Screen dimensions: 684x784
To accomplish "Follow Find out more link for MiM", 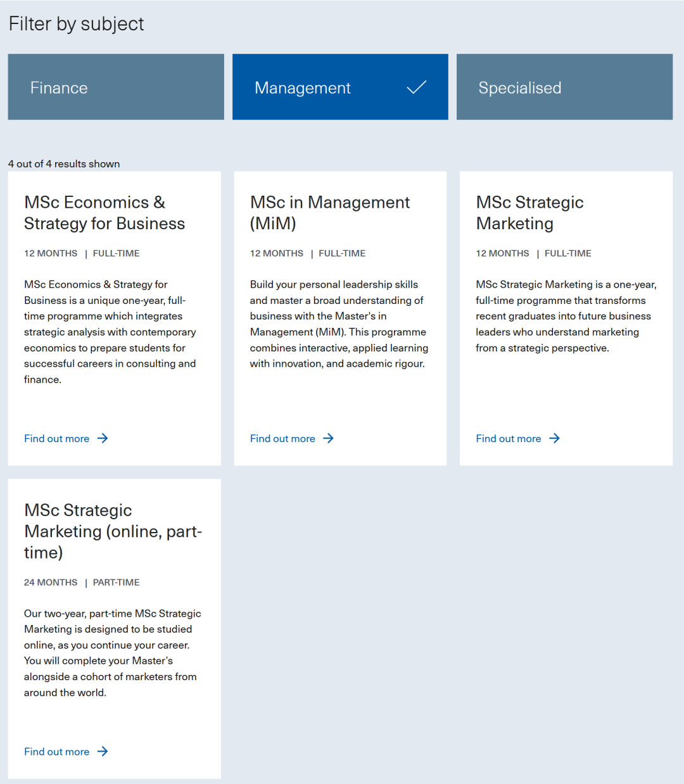I will point(282,438).
